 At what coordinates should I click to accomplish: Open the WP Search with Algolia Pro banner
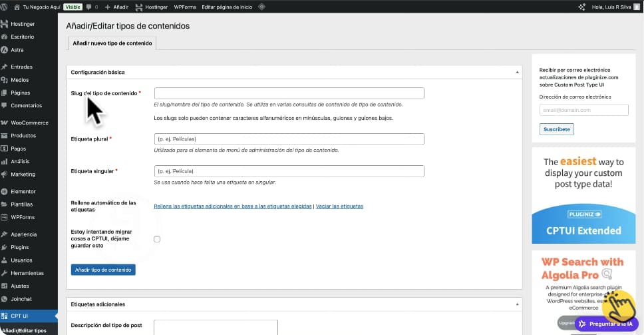pos(583,292)
